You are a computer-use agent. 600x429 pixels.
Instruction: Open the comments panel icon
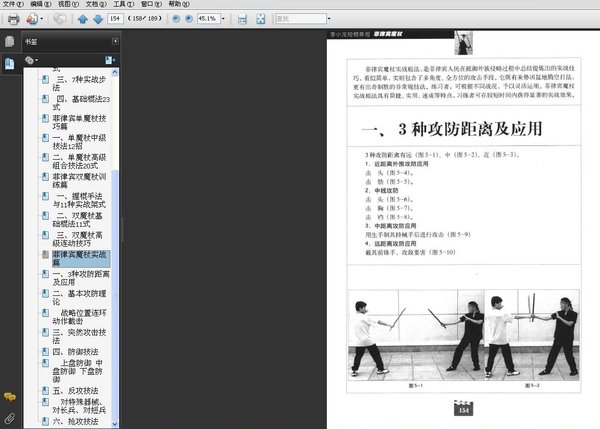tap(10, 397)
